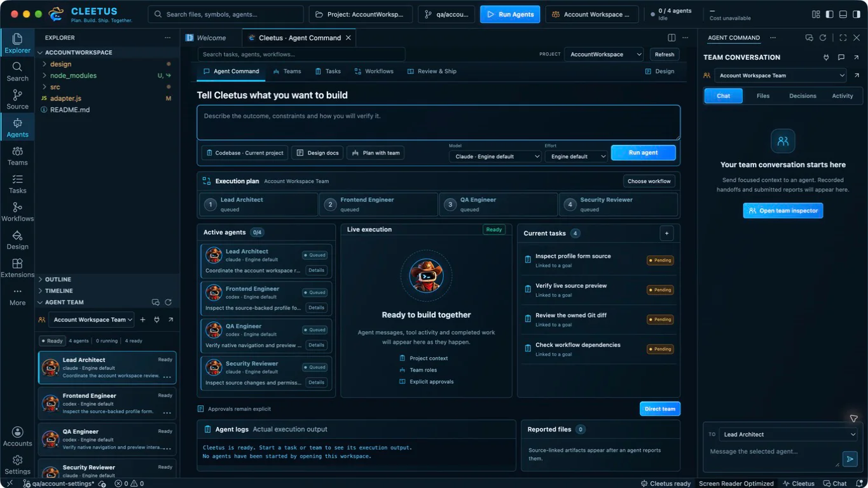Click Choose workflow button
Viewport: 868px width, 488px height.
click(649, 181)
